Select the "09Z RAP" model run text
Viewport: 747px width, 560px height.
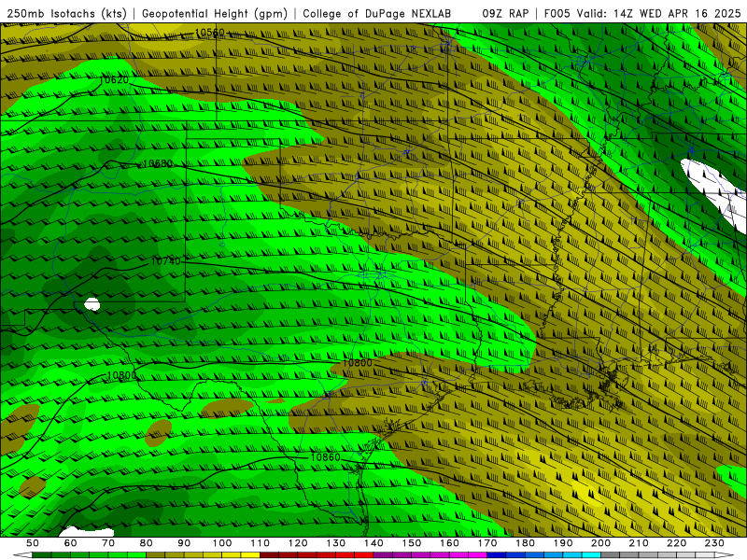[x=505, y=14]
